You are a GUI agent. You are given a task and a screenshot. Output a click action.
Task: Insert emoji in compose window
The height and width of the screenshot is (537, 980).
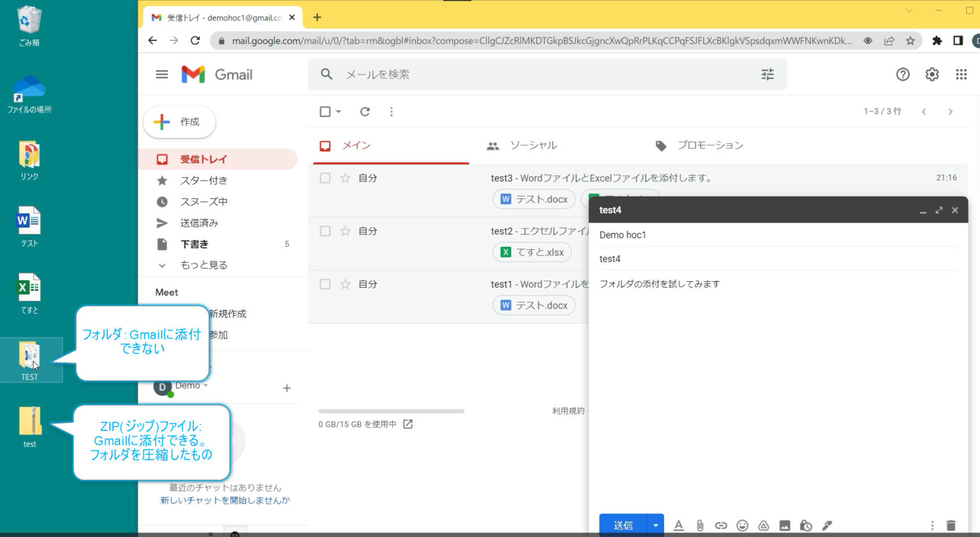(742, 526)
